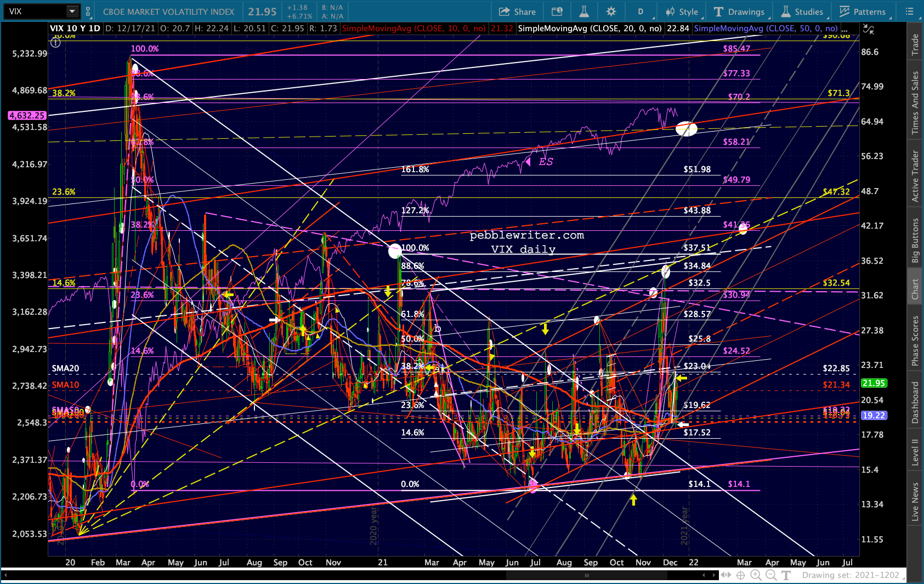Click the expand time axis icon
924x584 pixels.
[x=725, y=575]
